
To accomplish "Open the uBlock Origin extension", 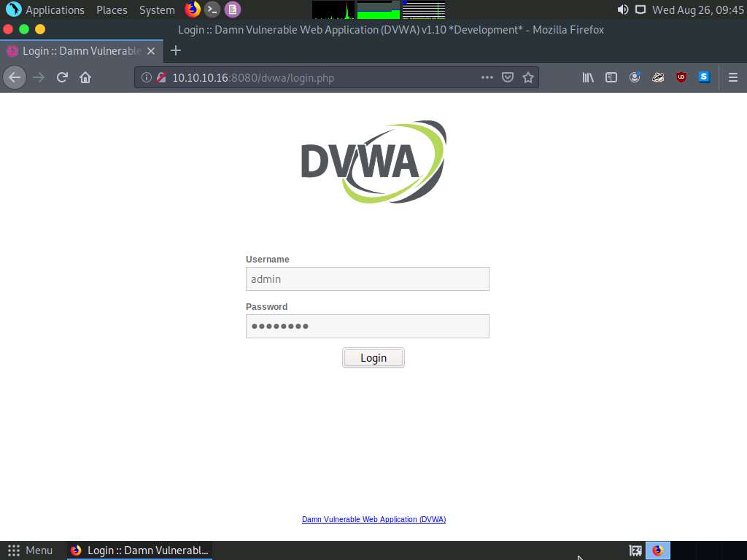I will point(681,77).
